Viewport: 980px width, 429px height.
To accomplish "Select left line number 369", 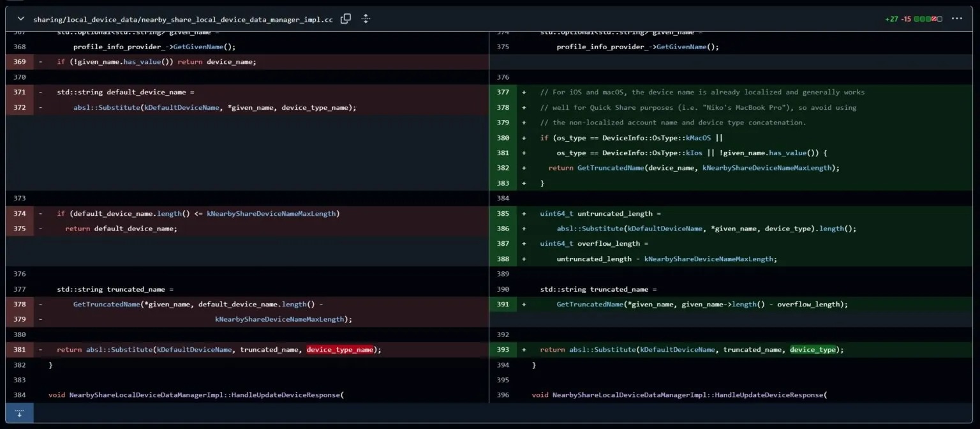I will point(19,62).
